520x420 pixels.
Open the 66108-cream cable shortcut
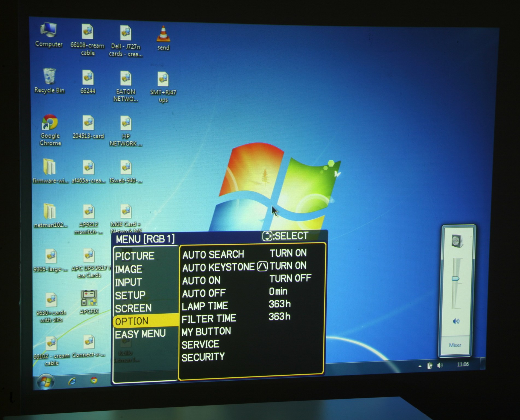[x=87, y=40]
